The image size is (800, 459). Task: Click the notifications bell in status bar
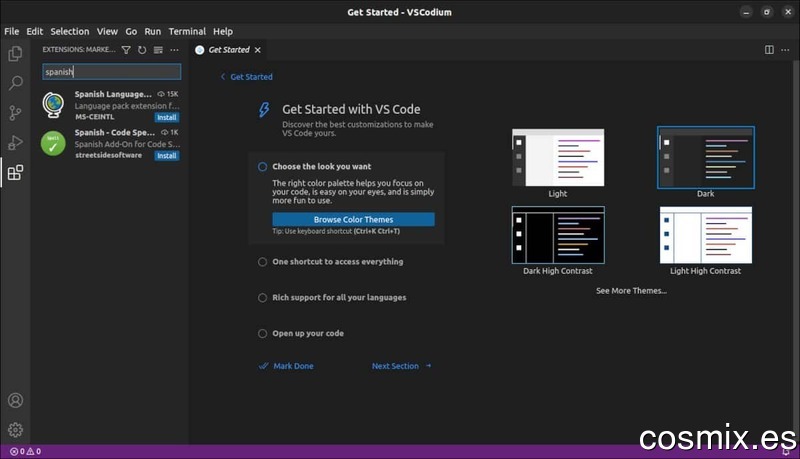pos(786,452)
